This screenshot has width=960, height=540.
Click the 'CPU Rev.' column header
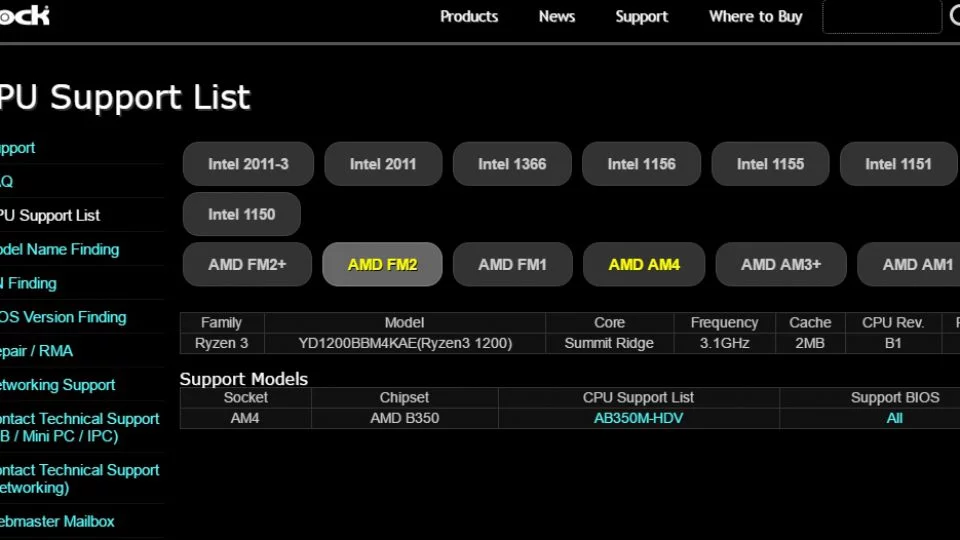pos(893,323)
